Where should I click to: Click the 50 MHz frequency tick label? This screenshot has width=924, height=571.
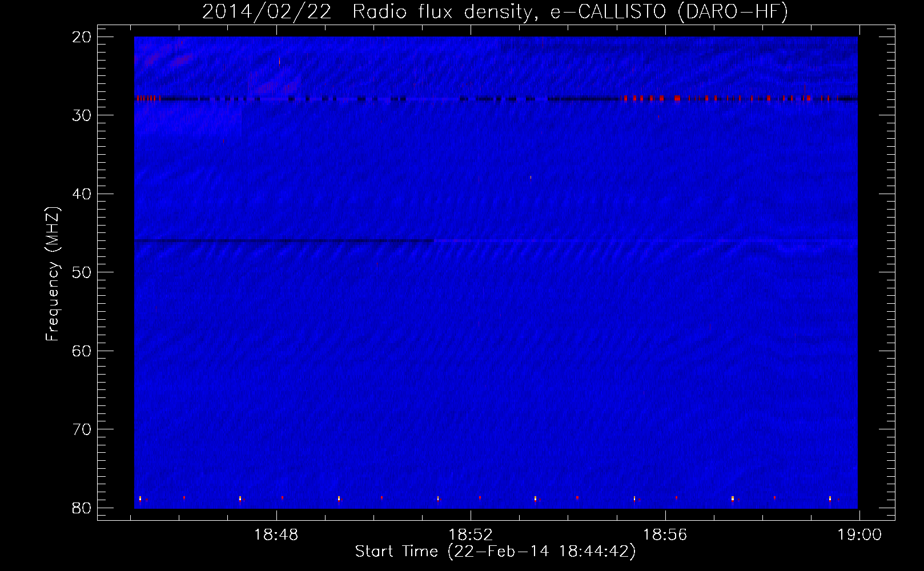click(82, 272)
